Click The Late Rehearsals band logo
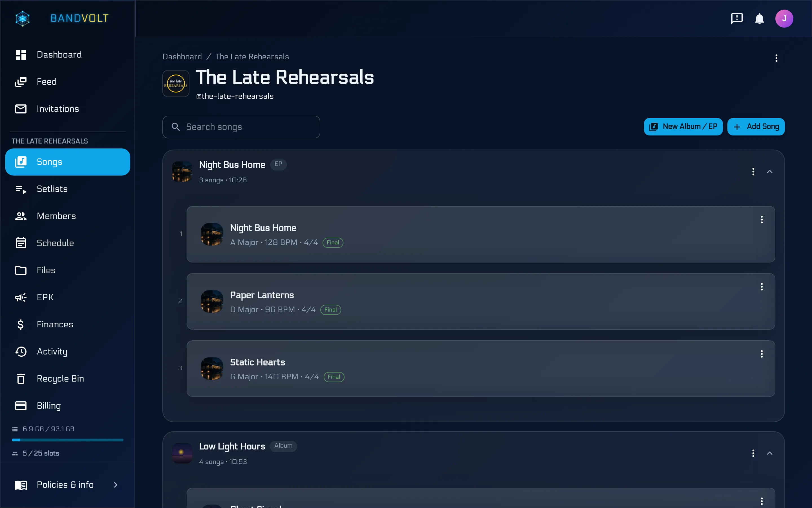Screen dimensions: 812x508 [176, 84]
